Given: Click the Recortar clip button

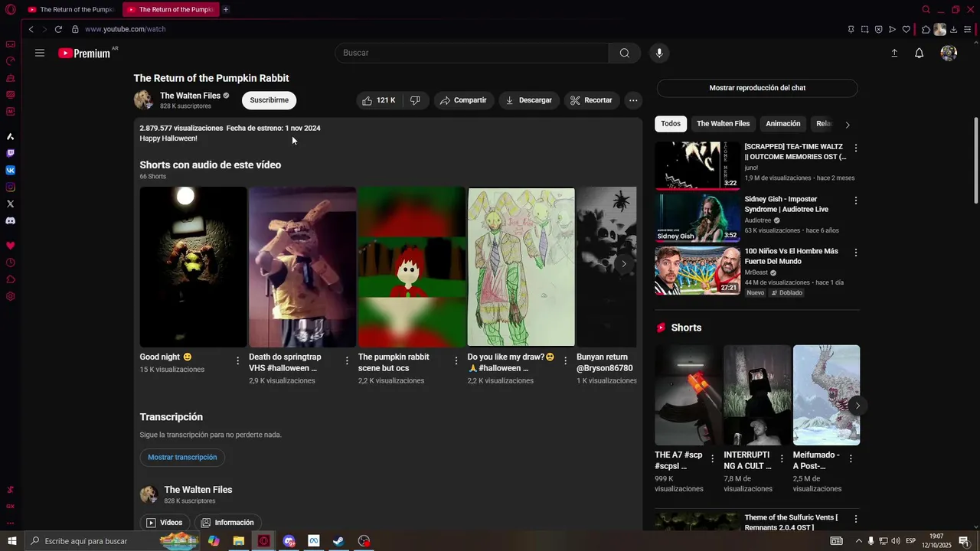Looking at the screenshot, I should click(592, 100).
